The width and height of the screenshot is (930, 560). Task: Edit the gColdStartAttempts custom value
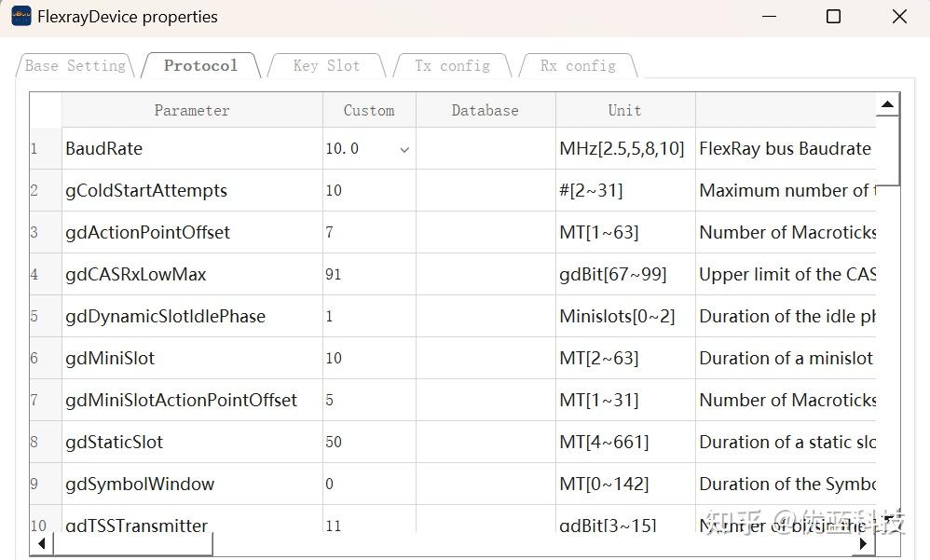[x=369, y=191]
